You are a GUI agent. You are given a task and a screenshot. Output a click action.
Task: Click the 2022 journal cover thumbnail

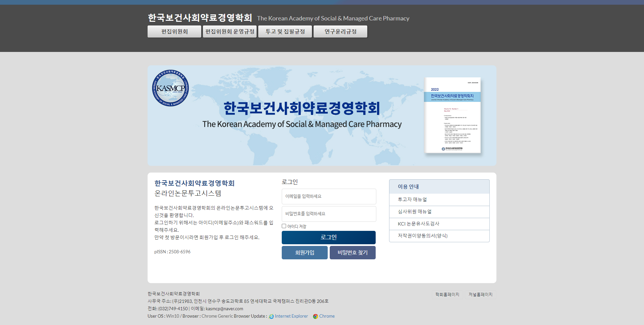pyautogui.click(x=452, y=115)
